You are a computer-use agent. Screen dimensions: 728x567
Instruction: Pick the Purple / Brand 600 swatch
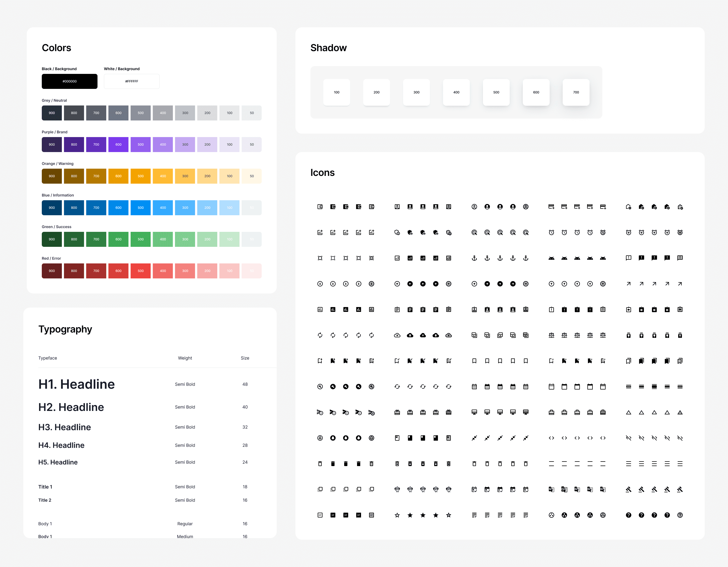(118, 145)
